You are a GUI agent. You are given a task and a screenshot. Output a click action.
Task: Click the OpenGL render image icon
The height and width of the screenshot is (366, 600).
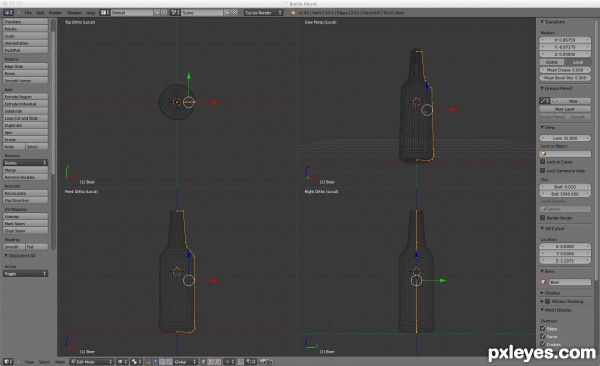pyautogui.click(x=263, y=361)
